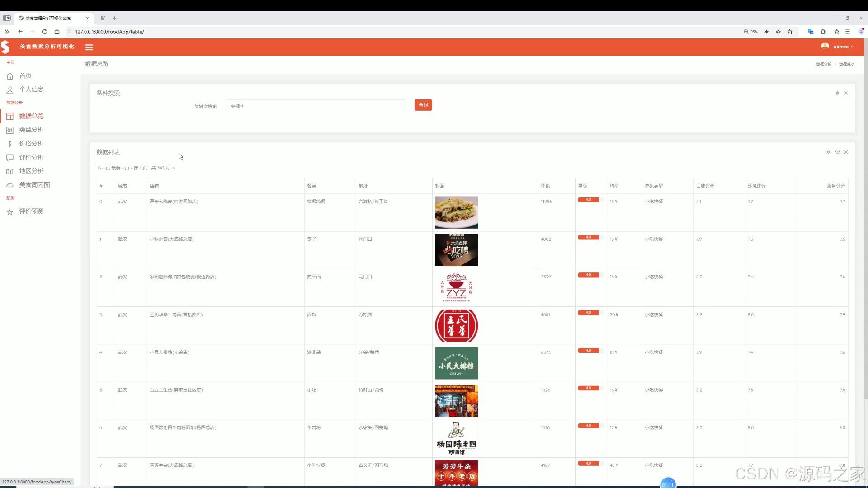Click the 查询 search button
The image size is (868, 488).
pyautogui.click(x=423, y=105)
